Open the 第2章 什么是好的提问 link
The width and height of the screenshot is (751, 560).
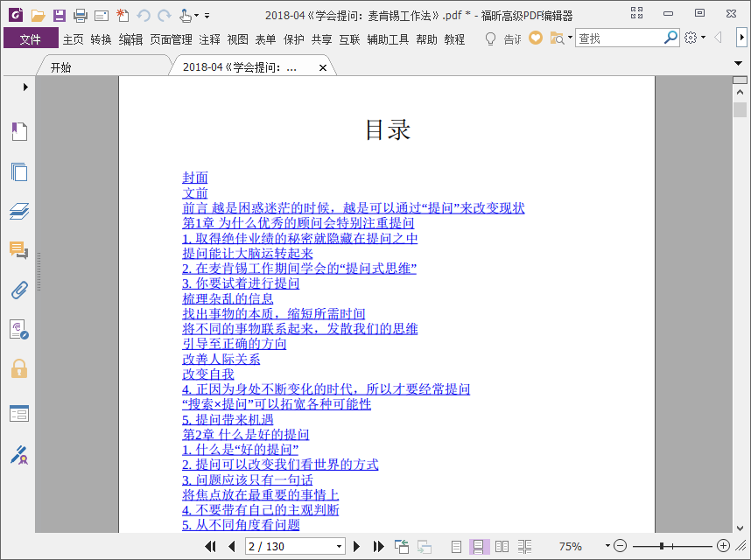tap(246, 434)
